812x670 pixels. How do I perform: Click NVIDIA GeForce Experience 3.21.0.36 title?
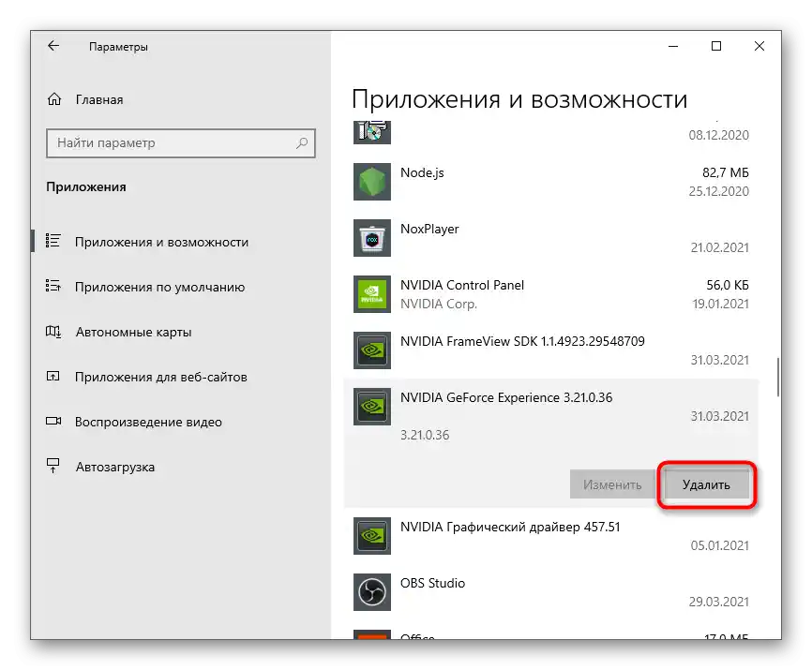506,397
